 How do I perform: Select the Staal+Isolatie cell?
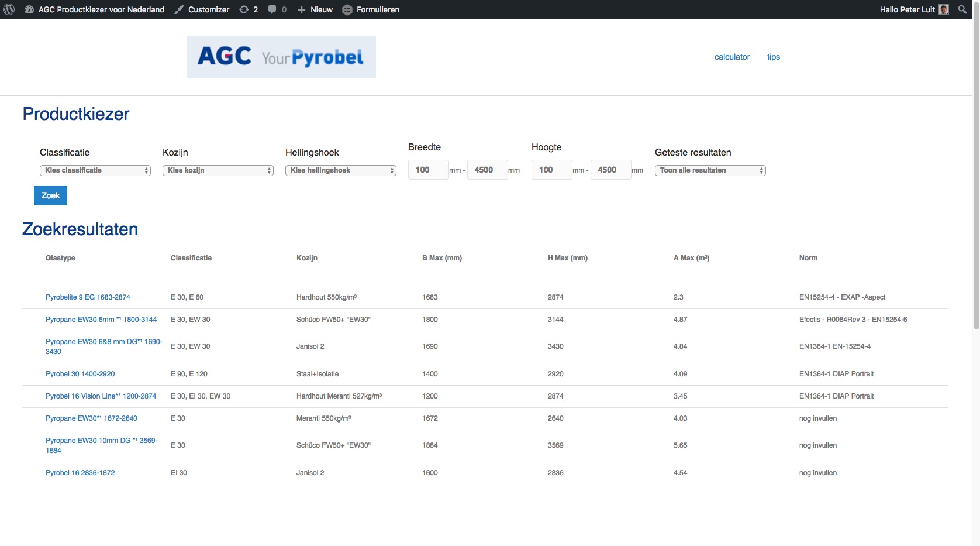[318, 374]
